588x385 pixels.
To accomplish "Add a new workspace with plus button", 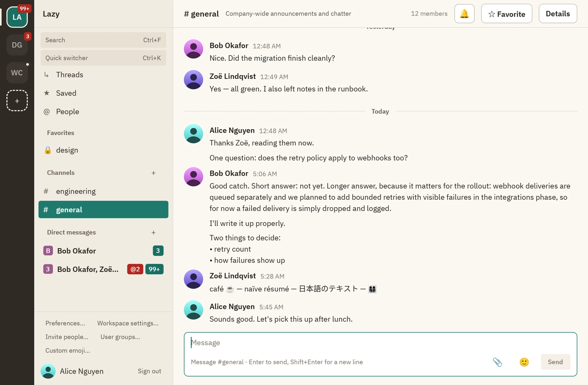I will [17, 101].
